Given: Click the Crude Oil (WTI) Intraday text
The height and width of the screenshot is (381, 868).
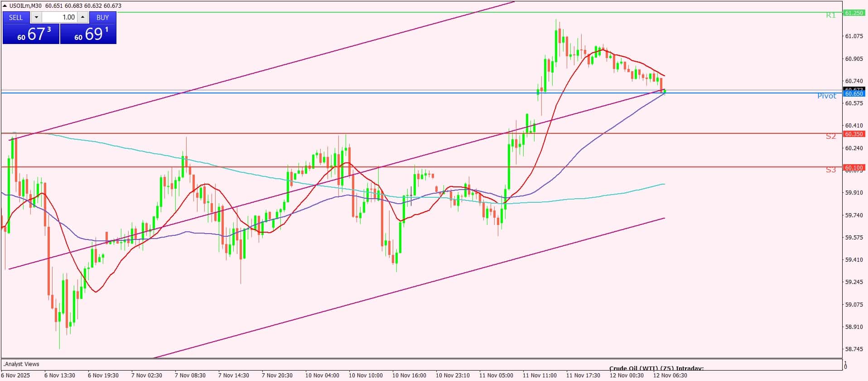Looking at the screenshot, I should [656, 368].
